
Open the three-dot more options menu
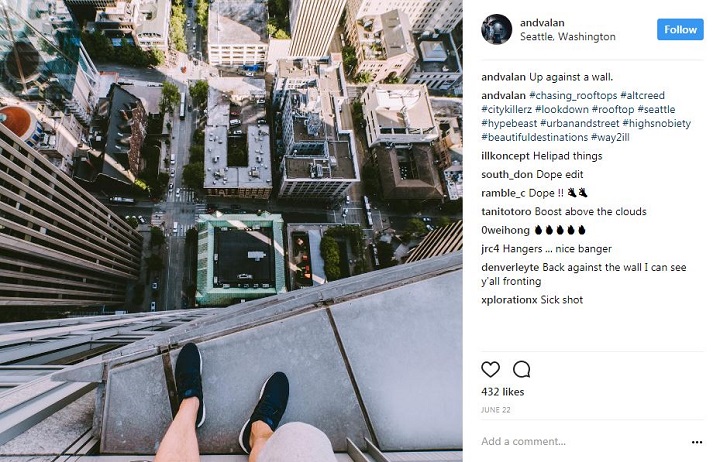point(697,442)
